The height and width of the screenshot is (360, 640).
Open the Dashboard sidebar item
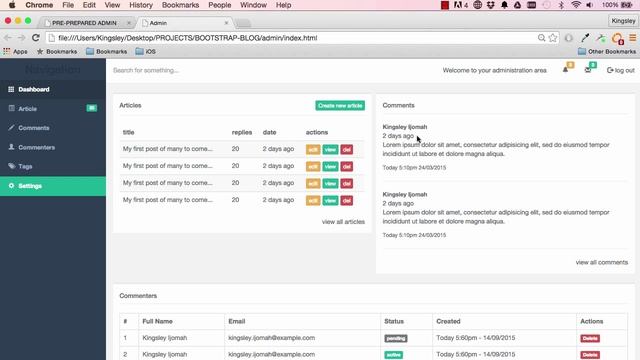pos(53,89)
